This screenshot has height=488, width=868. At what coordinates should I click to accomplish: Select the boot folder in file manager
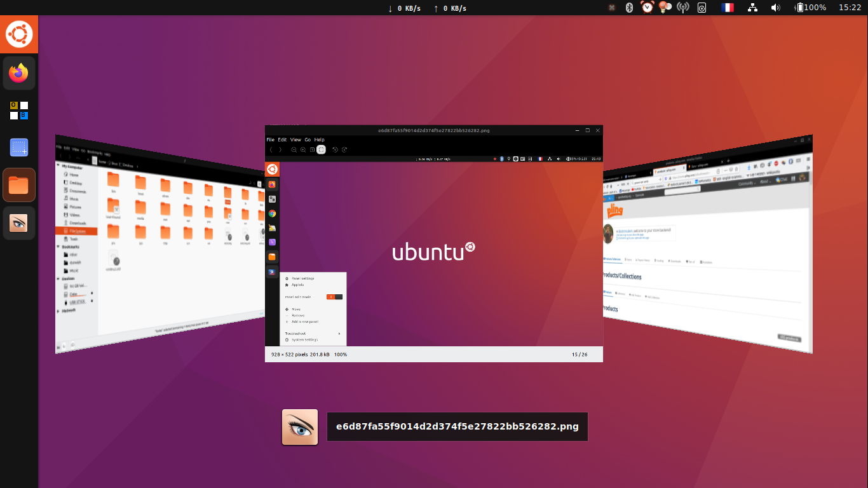pos(140,186)
